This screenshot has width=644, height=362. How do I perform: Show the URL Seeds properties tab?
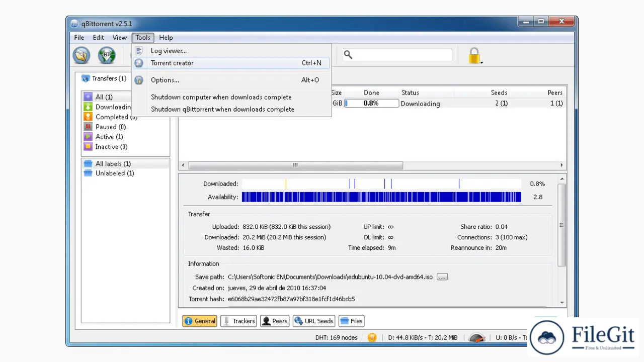click(x=314, y=321)
